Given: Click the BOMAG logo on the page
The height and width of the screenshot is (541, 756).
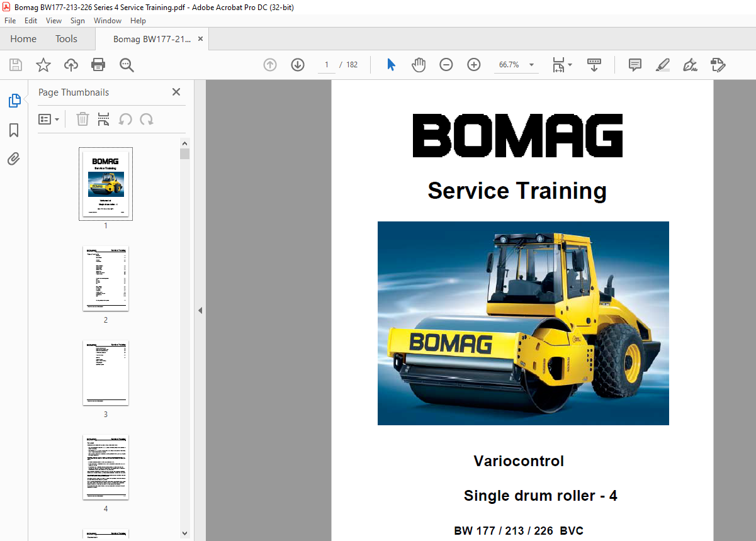Looking at the screenshot, I should [517, 136].
